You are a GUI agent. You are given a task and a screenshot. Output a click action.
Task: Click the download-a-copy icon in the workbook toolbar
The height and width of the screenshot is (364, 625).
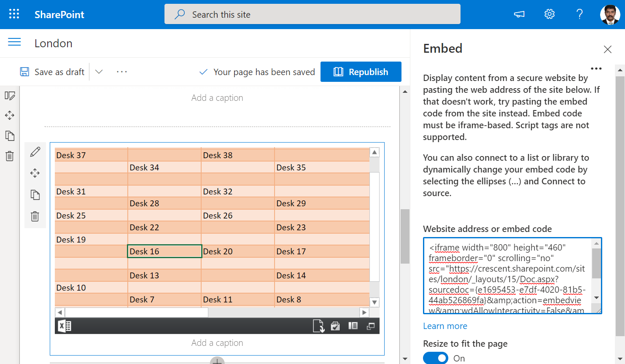pos(319,326)
